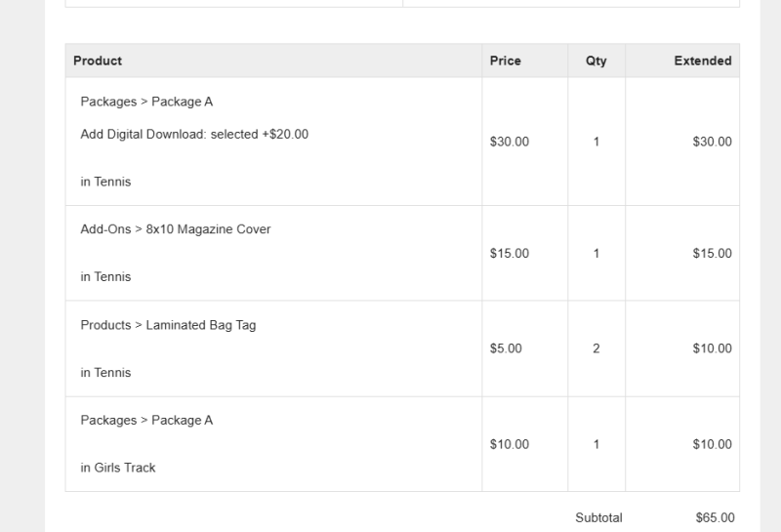The width and height of the screenshot is (781, 532).
Task: Click the Extended column header
Action: pyautogui.click(x=702, y=61)
